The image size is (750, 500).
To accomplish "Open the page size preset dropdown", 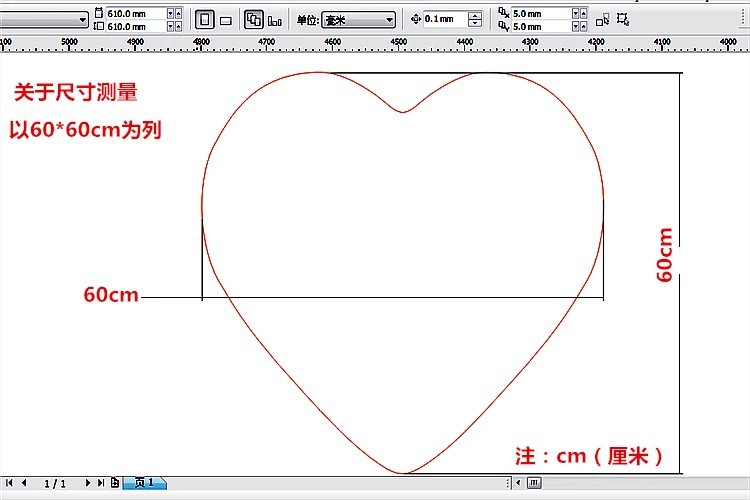I will [82, 20].
